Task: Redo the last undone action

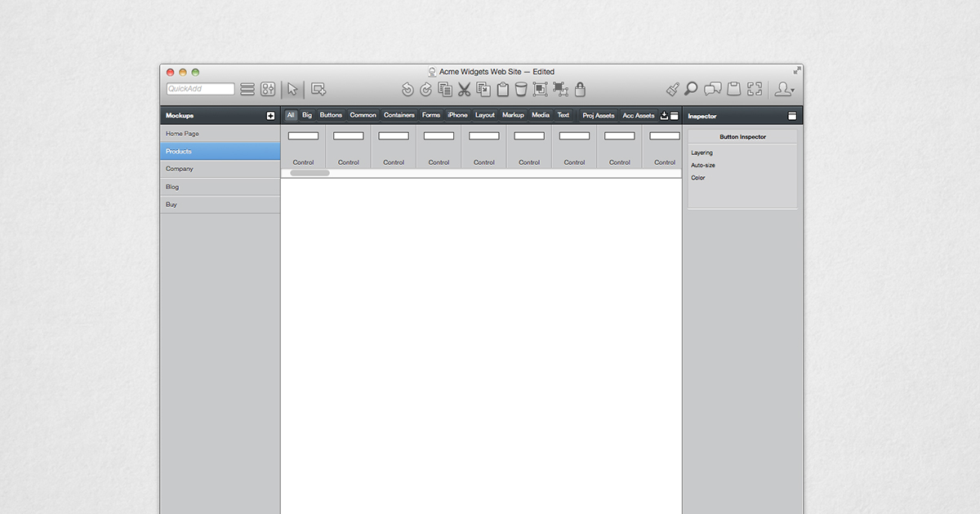Action: (x=425, y=90)
